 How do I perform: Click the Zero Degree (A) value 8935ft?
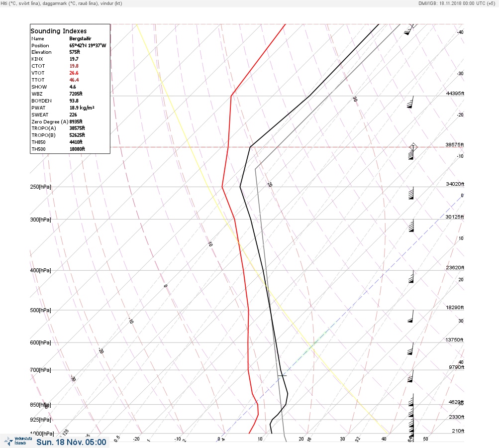76,121
